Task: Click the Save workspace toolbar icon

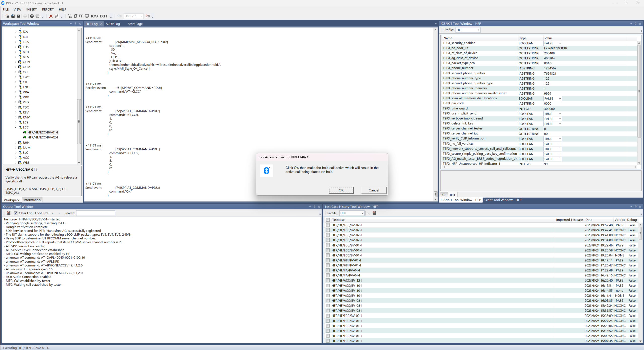Action: click(18, 16)
